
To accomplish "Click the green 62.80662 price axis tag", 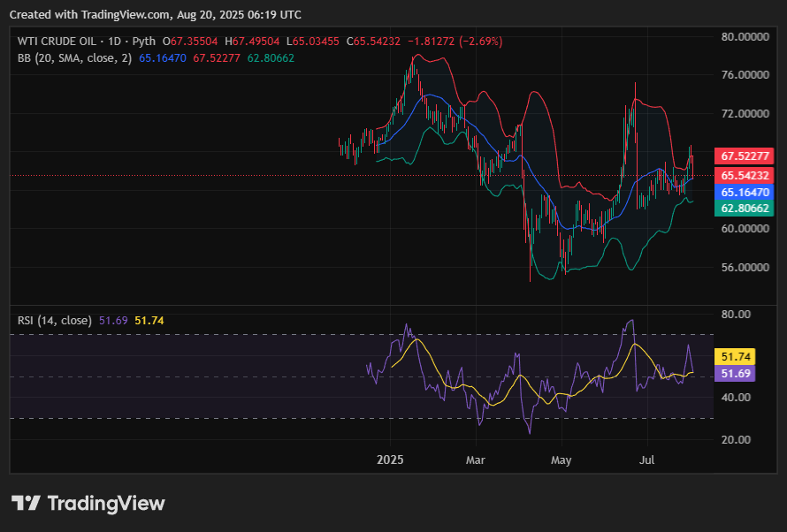I will (745, 209).
